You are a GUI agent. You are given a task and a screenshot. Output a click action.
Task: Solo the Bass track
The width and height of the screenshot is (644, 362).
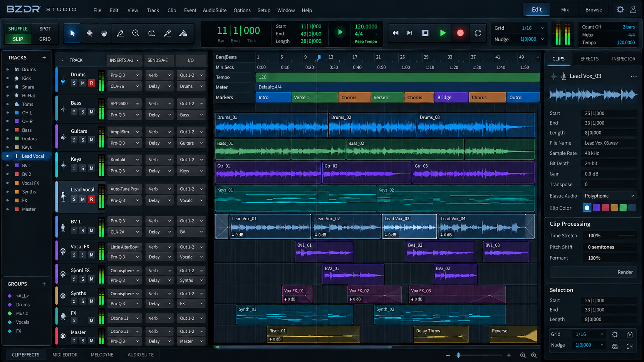pyautogui.click(x=82, y=112)
